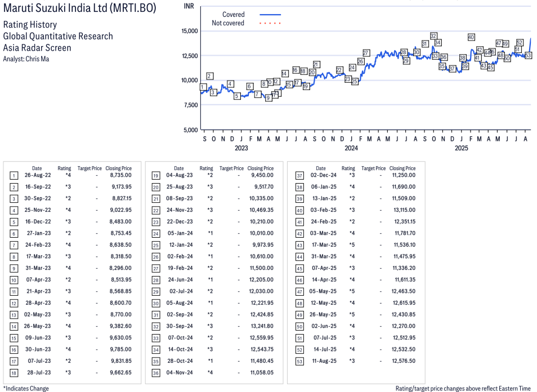Click the numbered box 43 beside 17-Mar-25

[299, 246]
